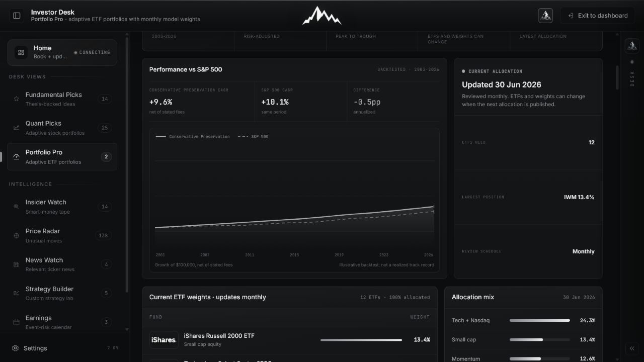Click the Conservative Preservation legend entry
The width and height of the screenshot is (644, 362).
pyautogui.click(x=193, y=136)
